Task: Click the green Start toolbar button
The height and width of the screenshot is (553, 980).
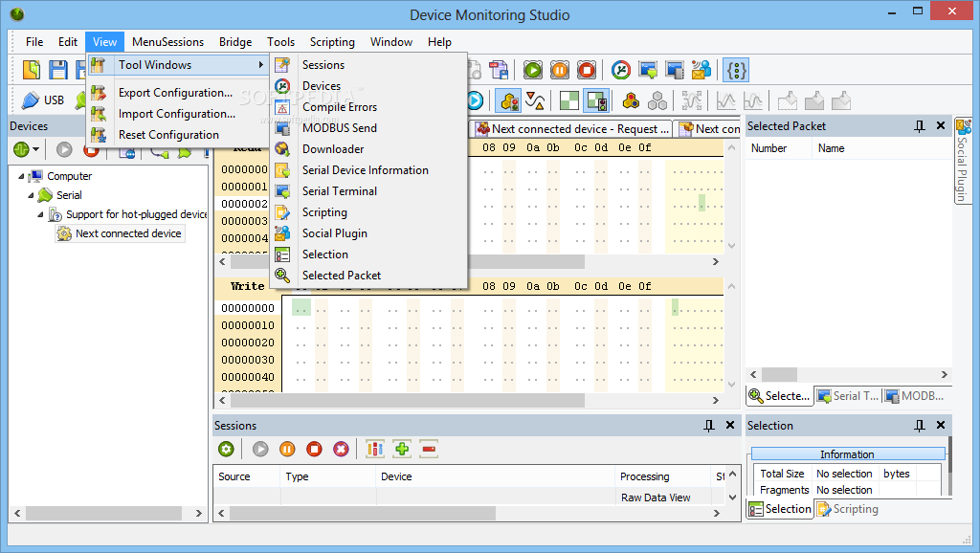Action: coord(533,70)
